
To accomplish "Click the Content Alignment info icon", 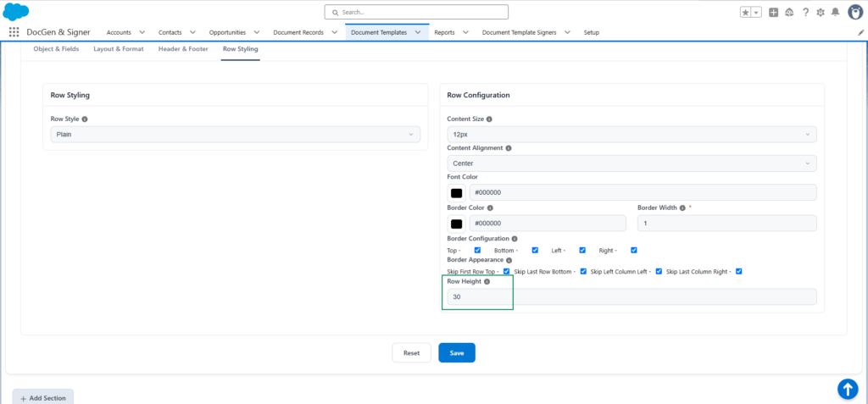I will point(509,148).
